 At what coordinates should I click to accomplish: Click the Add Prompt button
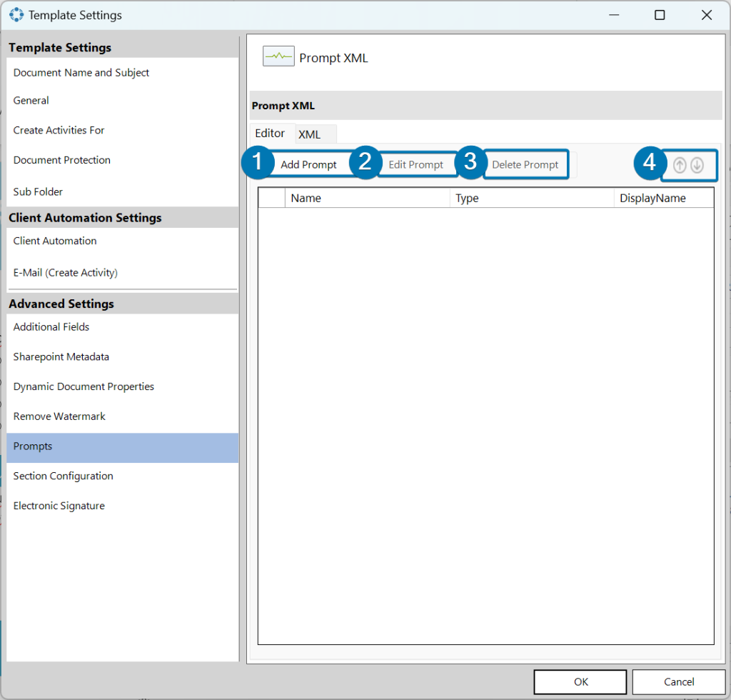point(308,164)
